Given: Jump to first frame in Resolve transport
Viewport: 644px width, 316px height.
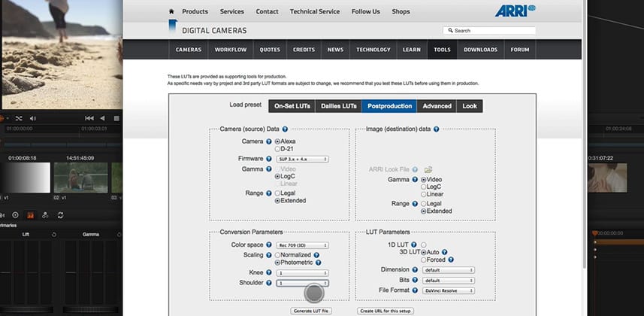Looking at the screenshot, I should coord(89,118).
